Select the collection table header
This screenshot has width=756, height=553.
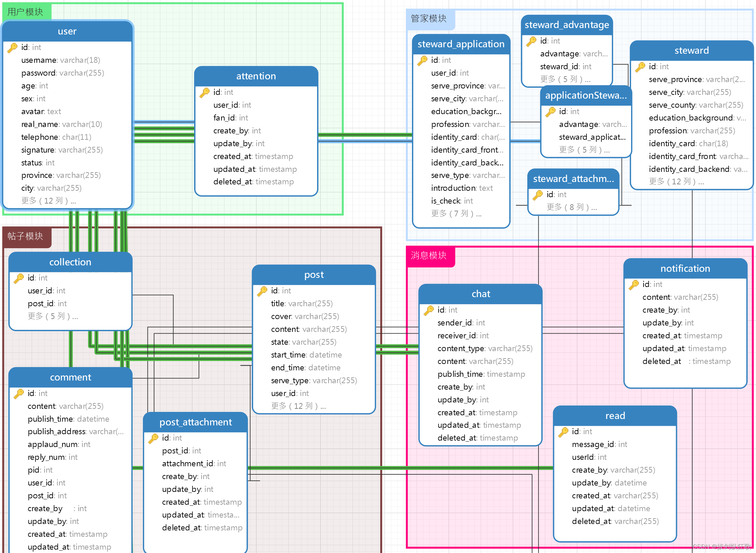(x=70, y=262)
